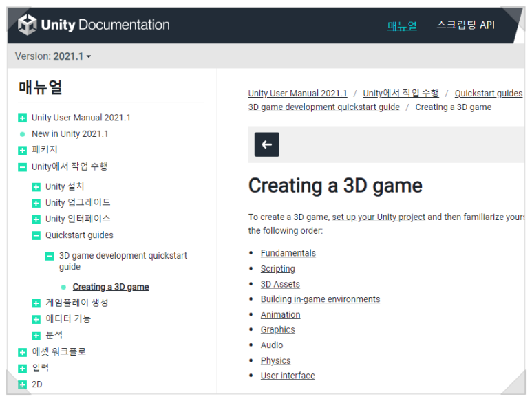Click the Unity Documentation header title
This screenshot has width=532, height=401.
(105, 25)
